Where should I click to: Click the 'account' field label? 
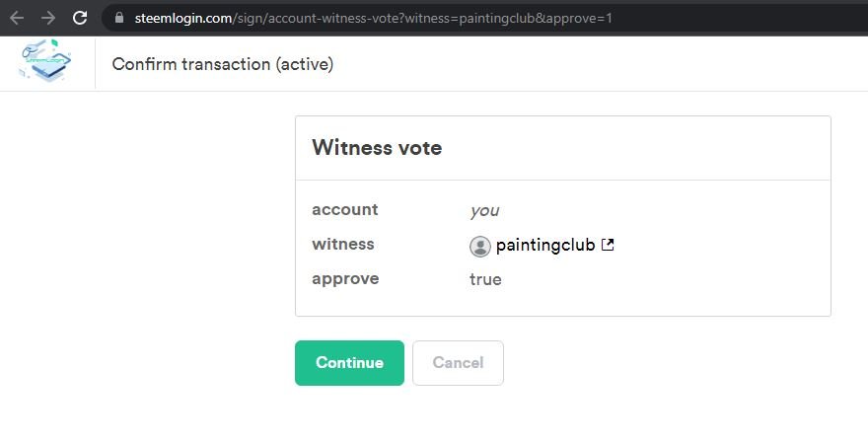[344, 209]
